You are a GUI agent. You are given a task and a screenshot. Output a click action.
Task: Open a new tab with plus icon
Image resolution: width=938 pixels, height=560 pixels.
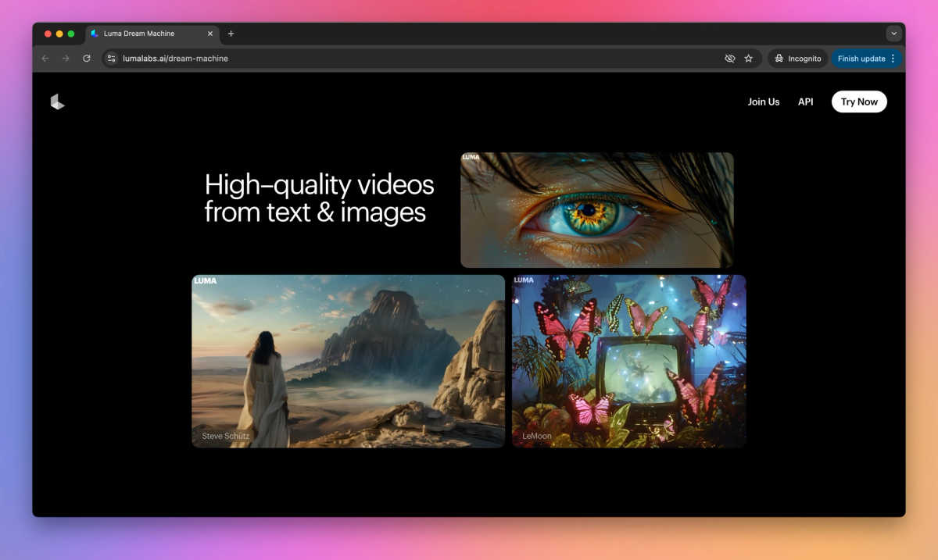pos(231,34)
